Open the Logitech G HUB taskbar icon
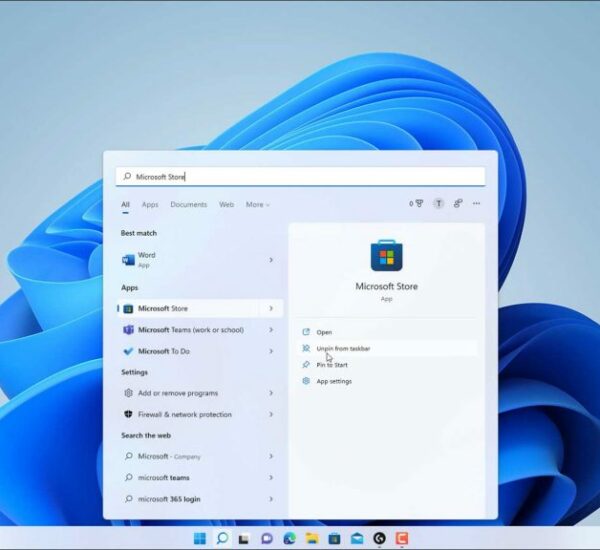Viewport: 600px width, 550px height. [380, 539]
